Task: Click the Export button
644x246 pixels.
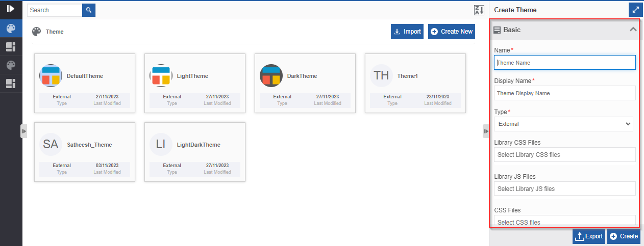Action: click(x=589, y=236)
